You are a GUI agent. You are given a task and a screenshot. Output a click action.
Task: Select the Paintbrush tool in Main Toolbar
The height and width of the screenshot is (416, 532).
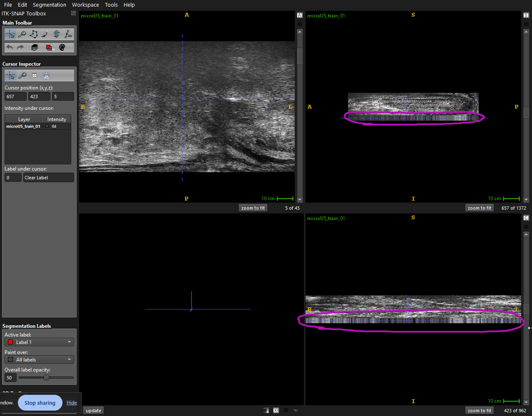(45, 35)
